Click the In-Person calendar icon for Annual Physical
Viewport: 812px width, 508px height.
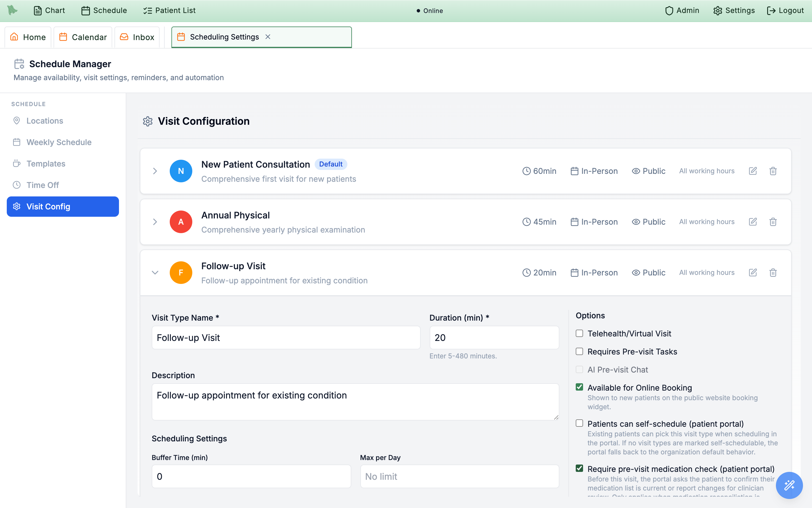[x=574, y=222]
